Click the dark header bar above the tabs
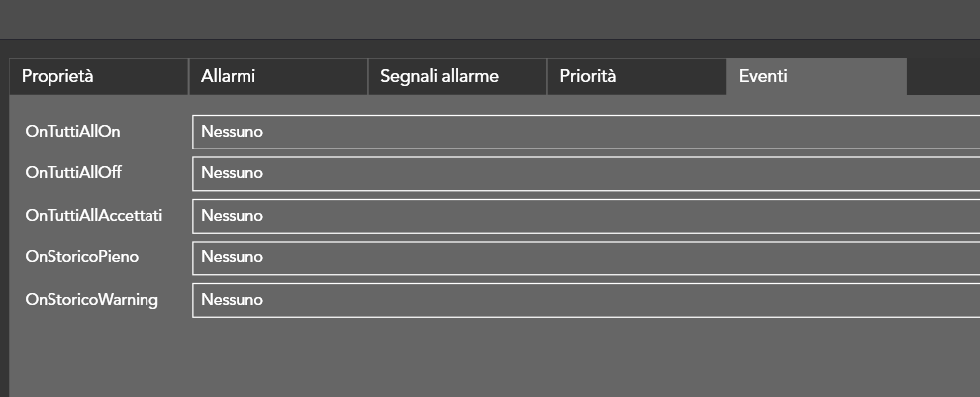 point(490,19)
